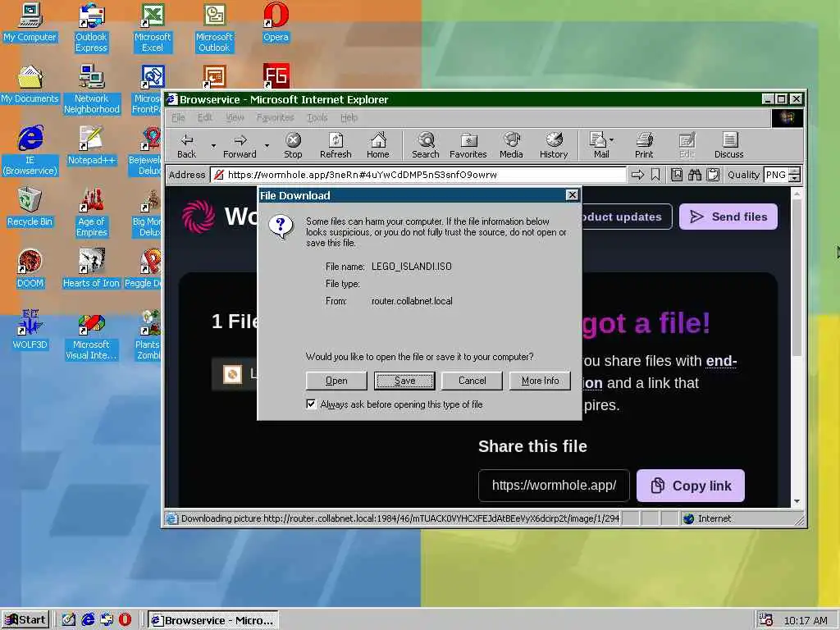Go to Home page icon
Viewport: 840px width, 630px height.
pyautogui.click(x=377, y=146)
